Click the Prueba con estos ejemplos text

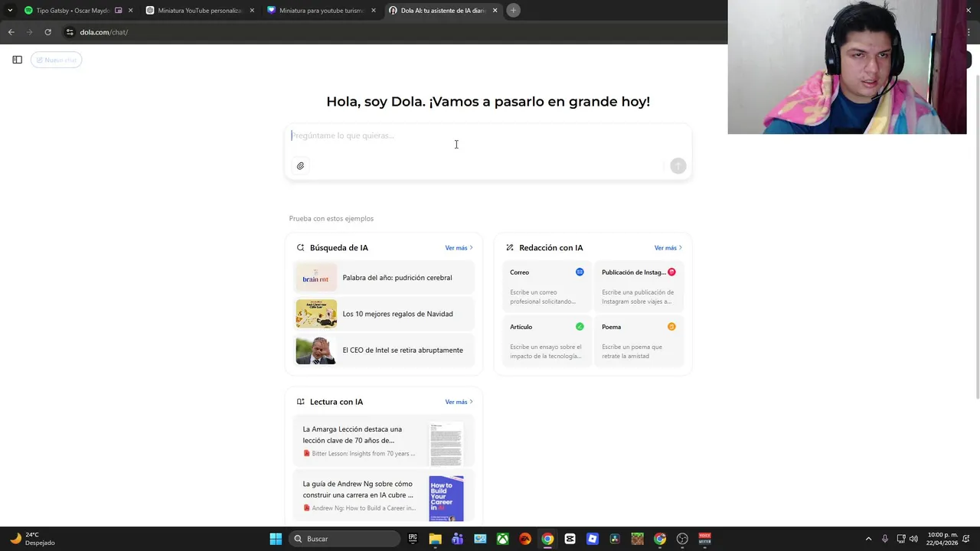point(332,219)
